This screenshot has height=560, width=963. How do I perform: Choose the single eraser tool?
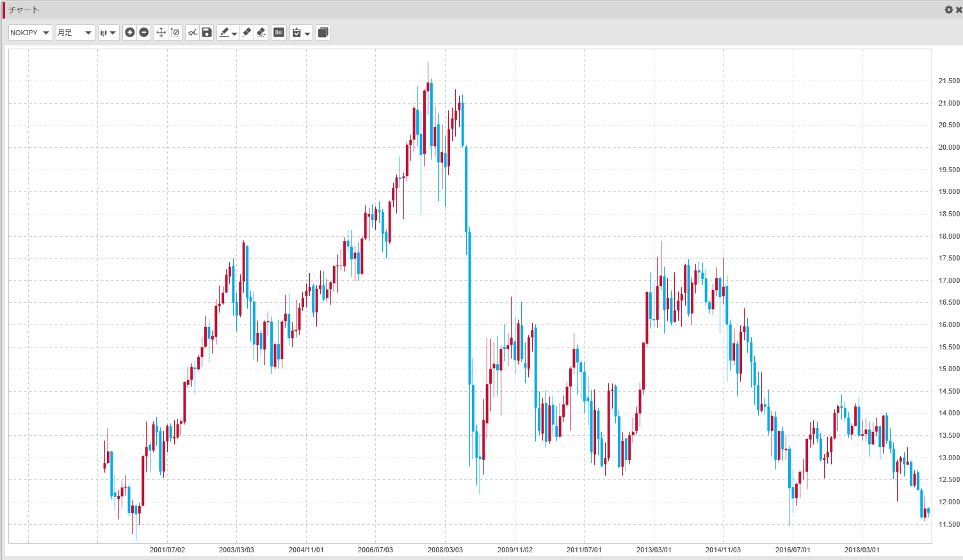(247, 33)
